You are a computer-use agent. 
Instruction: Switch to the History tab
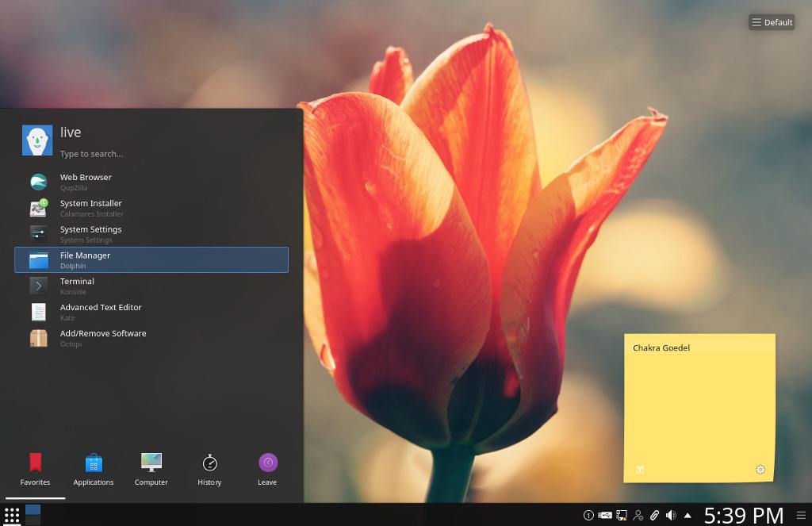[x=209, y=468]
